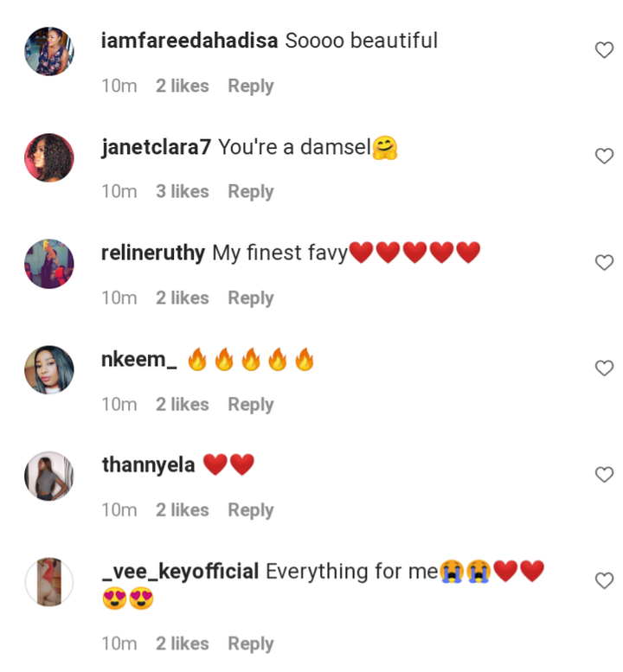Like janetclara7's comment with the heart
Viewport: 623px width, 672px height.
pos(604,156)
